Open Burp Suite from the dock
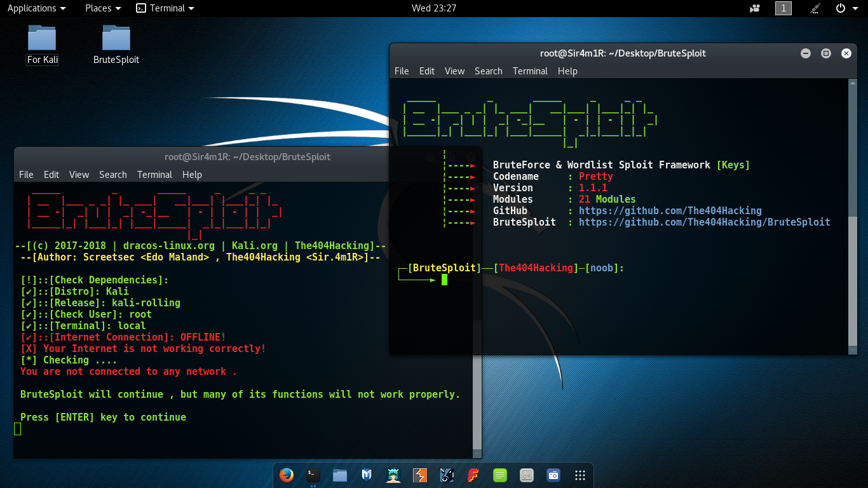Viewport: 868px width, 488px height. click(419, 475)
